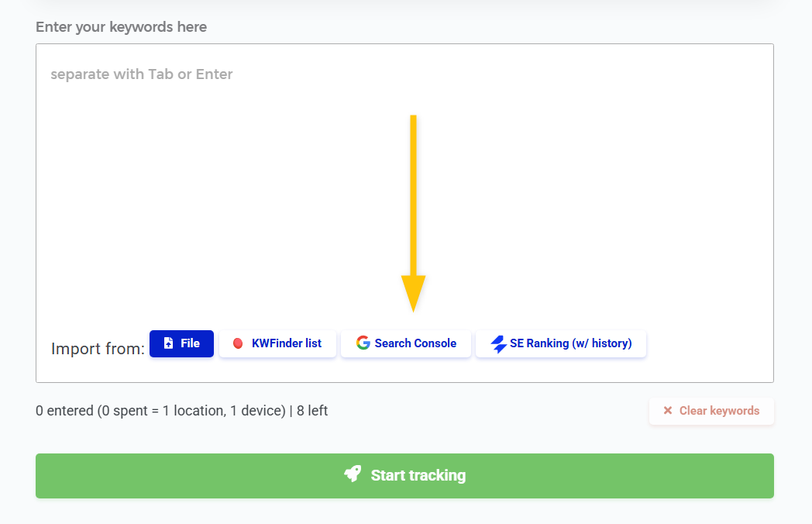Click the '1 location, 1 device' text
Screen dimensions: 812x524
coord(224,411)
